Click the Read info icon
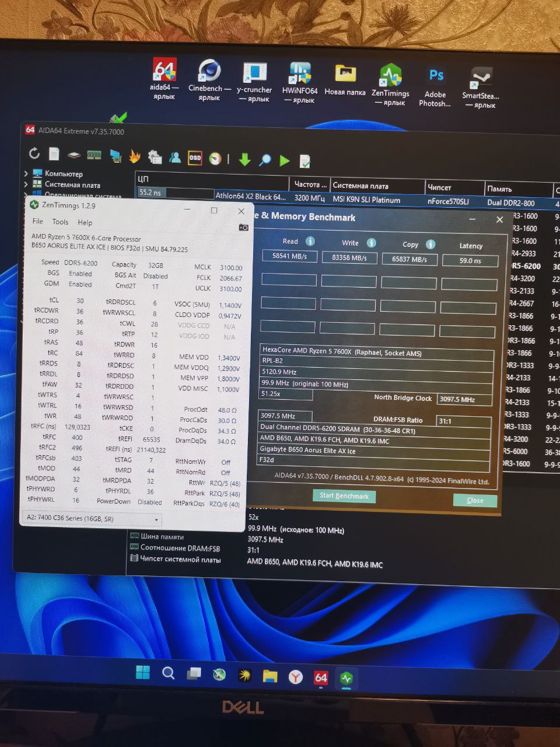The width and height of the screenshot is (560, 747). tap(310, 241)
